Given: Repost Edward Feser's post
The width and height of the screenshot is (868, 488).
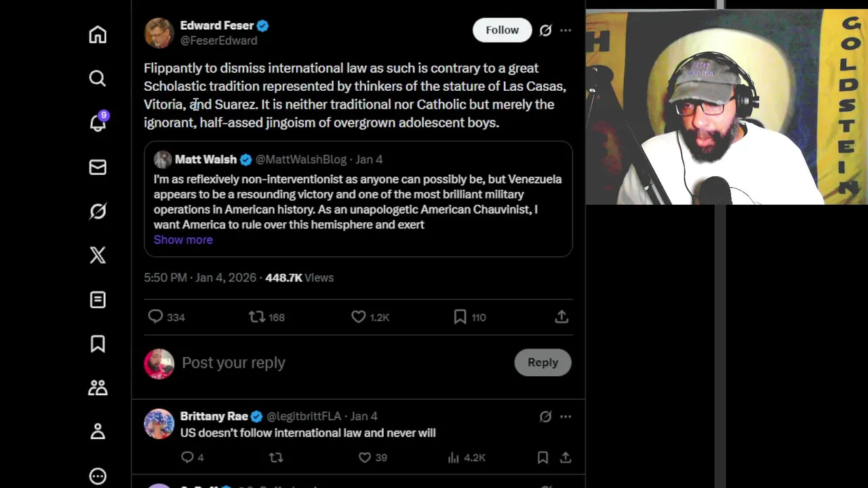Looking at the screenshot, I should 256,317.
